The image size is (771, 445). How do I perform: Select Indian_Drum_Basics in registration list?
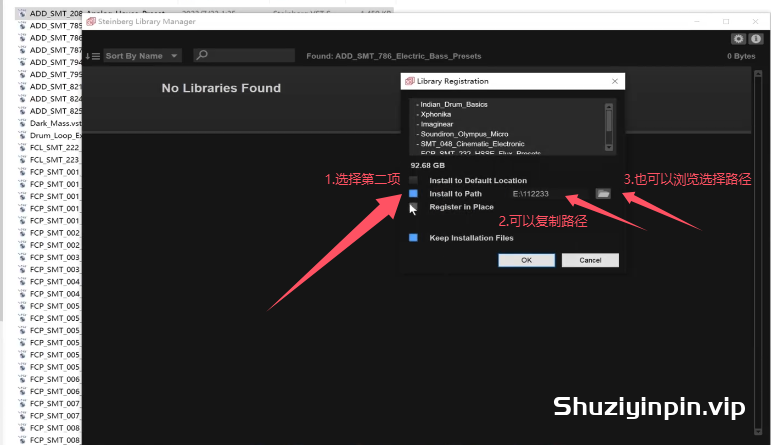pos(454,104)
